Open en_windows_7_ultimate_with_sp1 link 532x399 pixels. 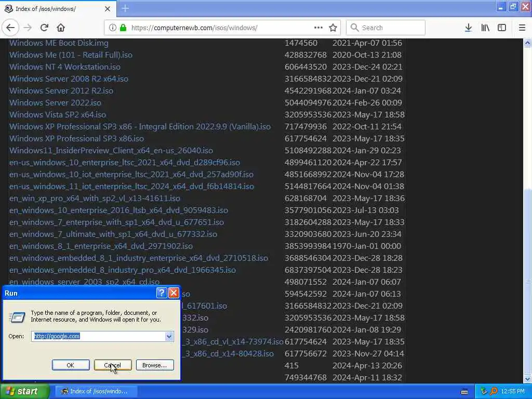click(113, 234)
